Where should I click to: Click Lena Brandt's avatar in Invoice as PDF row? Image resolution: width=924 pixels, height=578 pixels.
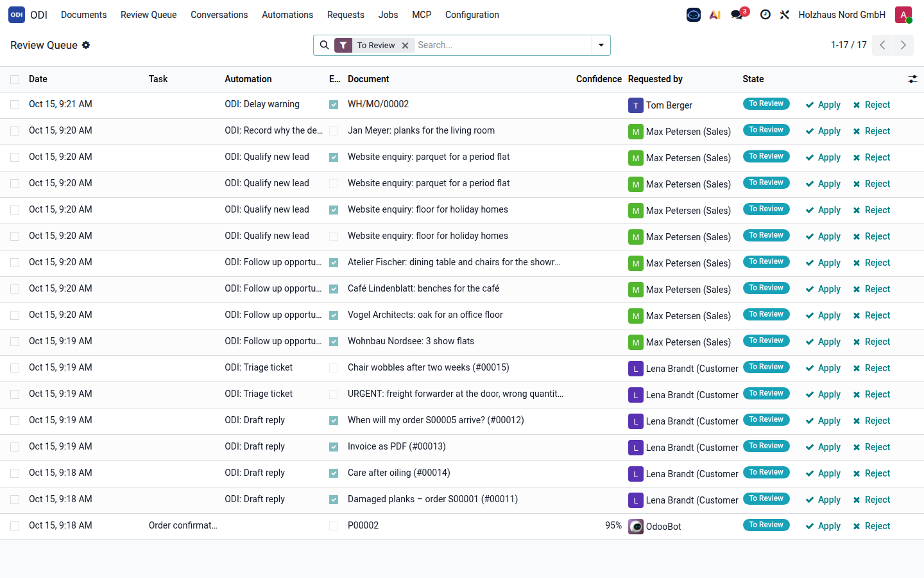click(x=635, y=448)
